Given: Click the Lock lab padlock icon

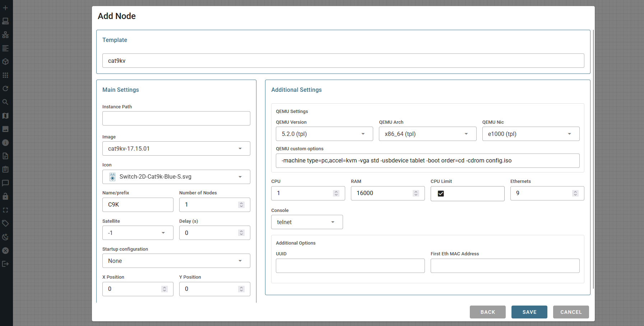Looking at the screenshot, I should click(x=5, y=197).
